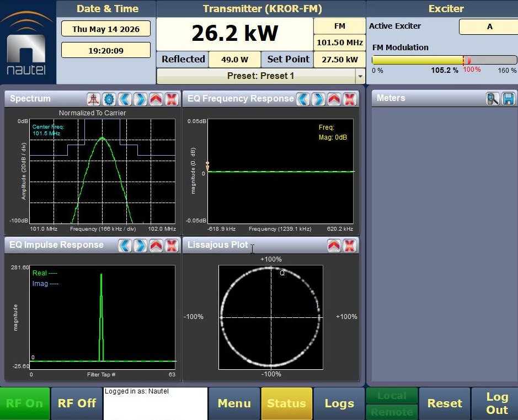The image size is (518, 420).
Task: Open Spectrum settings gear icon
Action: pyautogui.click(x=109, y=99)
